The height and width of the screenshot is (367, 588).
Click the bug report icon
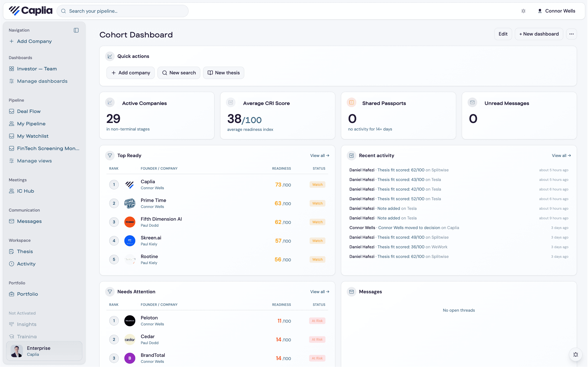click(x=575, y=354)
